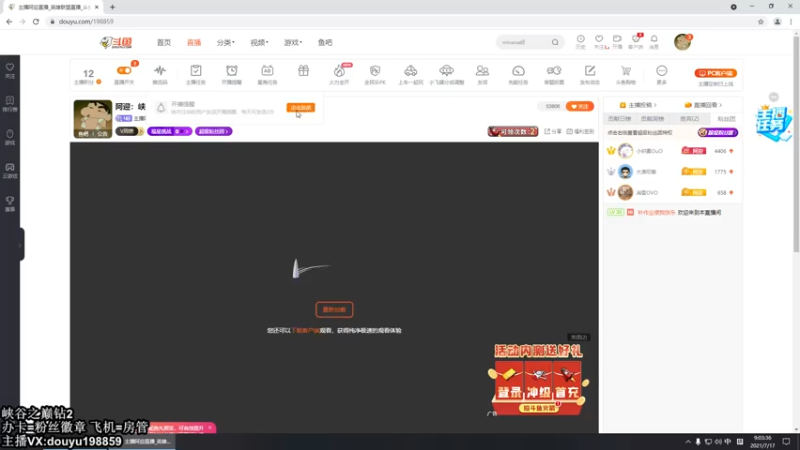Viewport: 800px width, 450px height.
Task: Open the 开播提醒 alarm clock icon
Action: click(x=232, y=71)
